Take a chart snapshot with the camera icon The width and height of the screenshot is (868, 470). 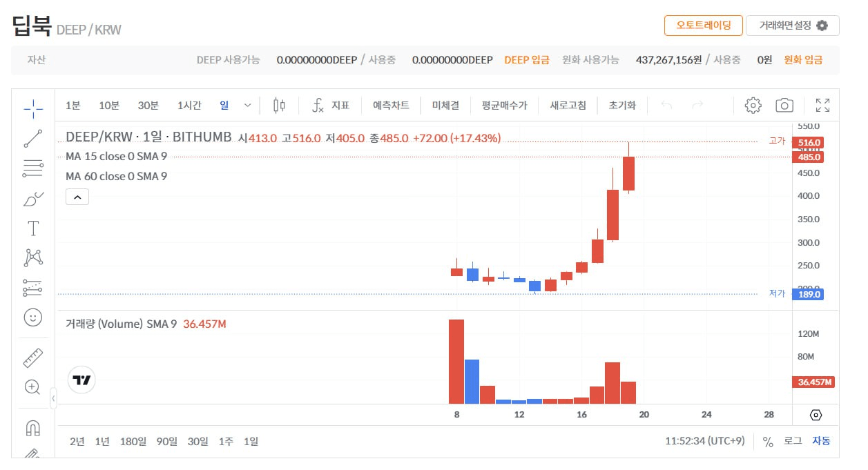784,106
